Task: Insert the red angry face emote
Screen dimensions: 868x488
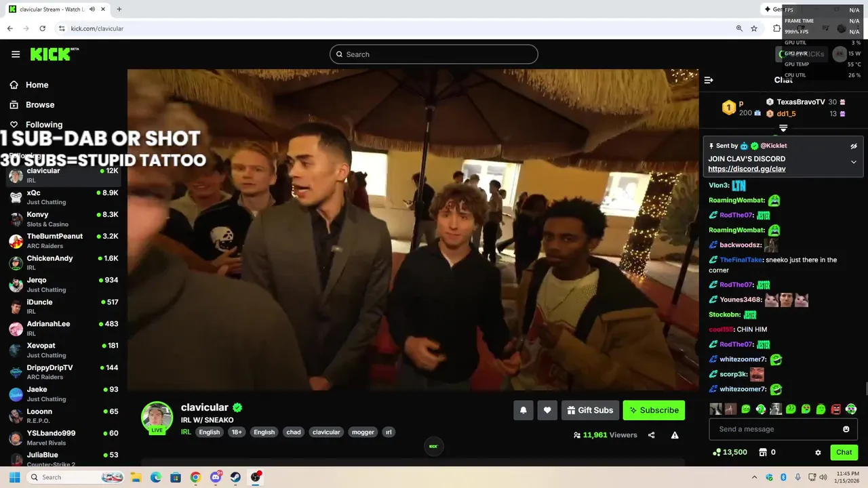Action: pyautogui.click(x=836, y=409)
